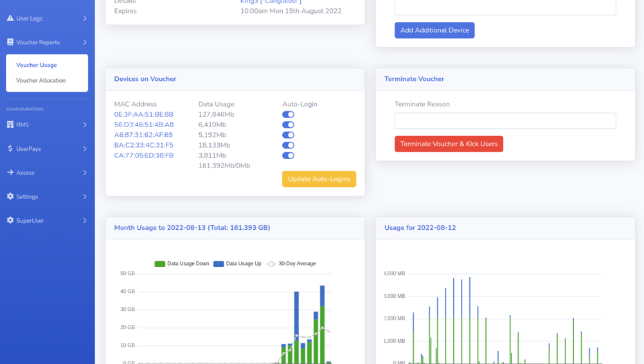Screen dimensions: 644x364
Task: Expand the RMS menu chevron
Action: [85, 125]
